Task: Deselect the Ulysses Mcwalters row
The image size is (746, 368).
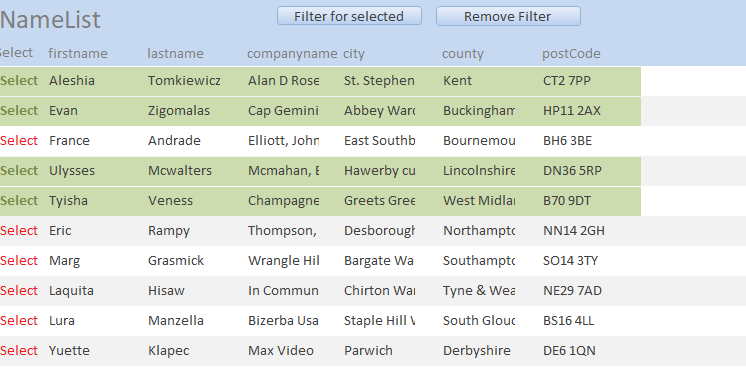Action: 19,171
